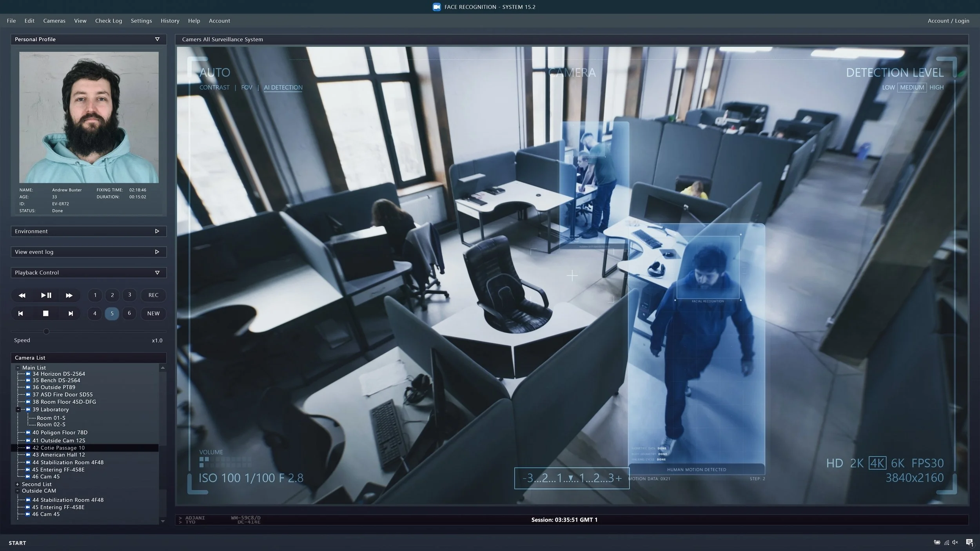Click the fast-forward icon

tap(69, 295)
